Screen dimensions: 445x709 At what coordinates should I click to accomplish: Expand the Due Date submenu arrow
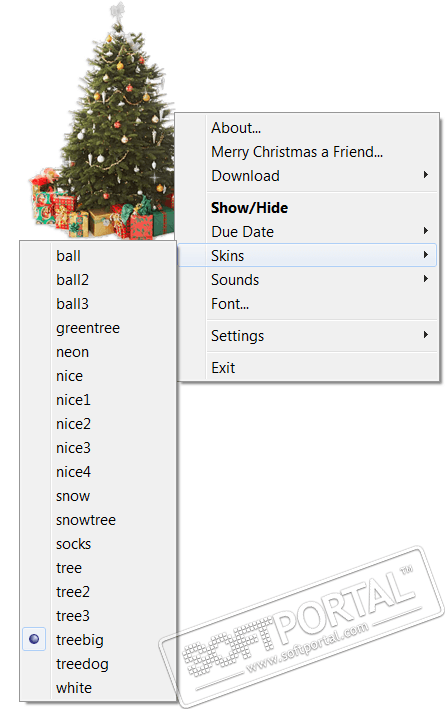coord(426,231)
